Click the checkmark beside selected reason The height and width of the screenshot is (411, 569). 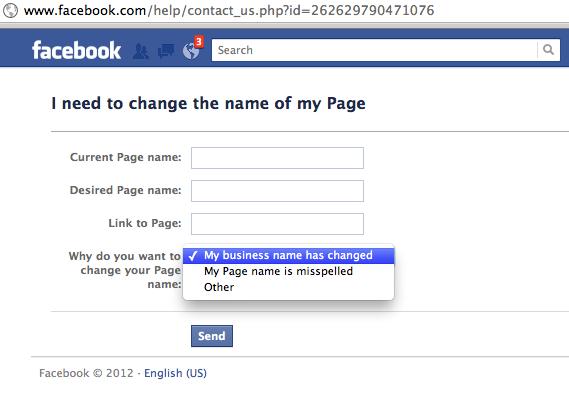193,256
